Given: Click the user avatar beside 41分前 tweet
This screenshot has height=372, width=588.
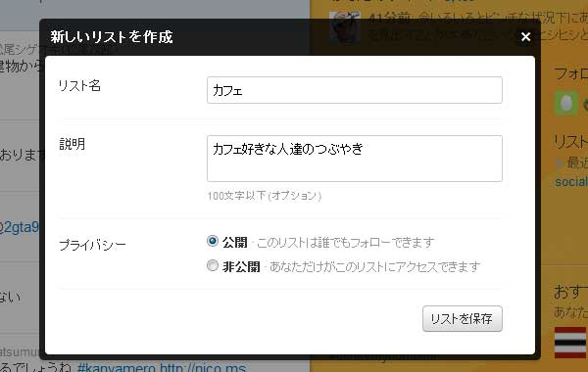Looking at the screenshot, I should tap(345, 27).
